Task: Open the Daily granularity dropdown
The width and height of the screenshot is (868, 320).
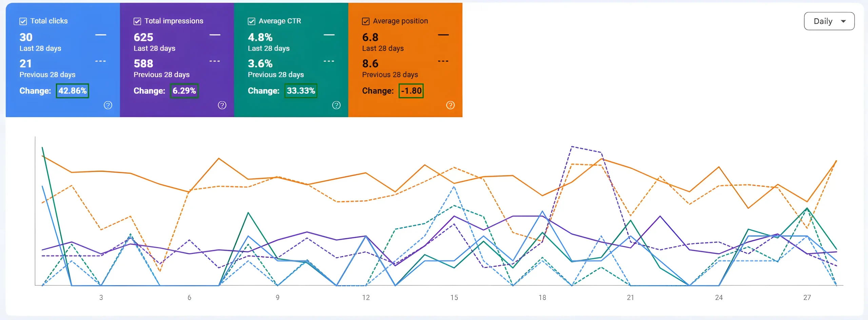Action: click(829, 21)
